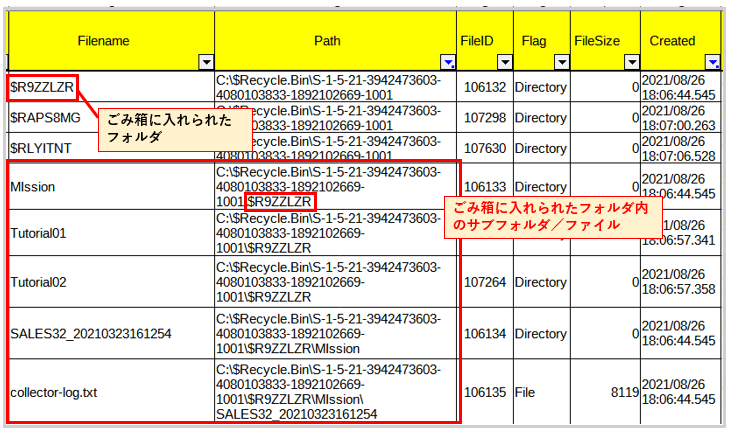Select Directory flag in $R9ZZLZR row
Viewport: 730px width, 434px height.
click(x=542, y=87)
